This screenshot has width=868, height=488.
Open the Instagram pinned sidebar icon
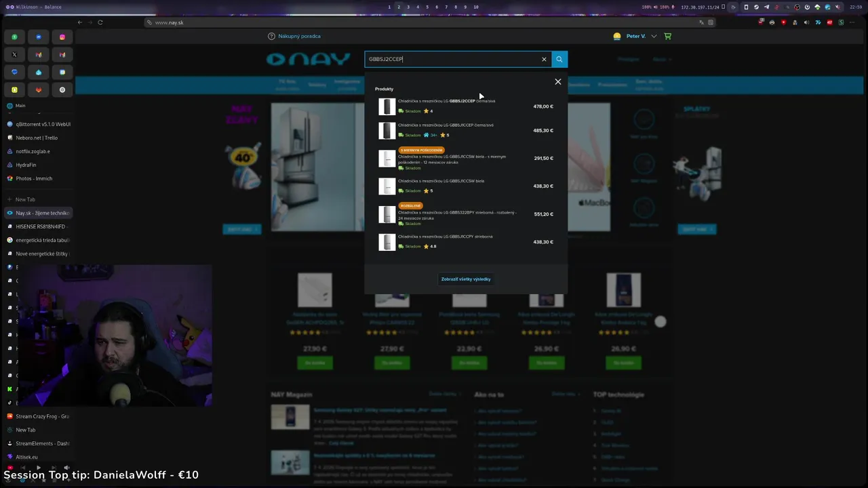tap(62, 37)
